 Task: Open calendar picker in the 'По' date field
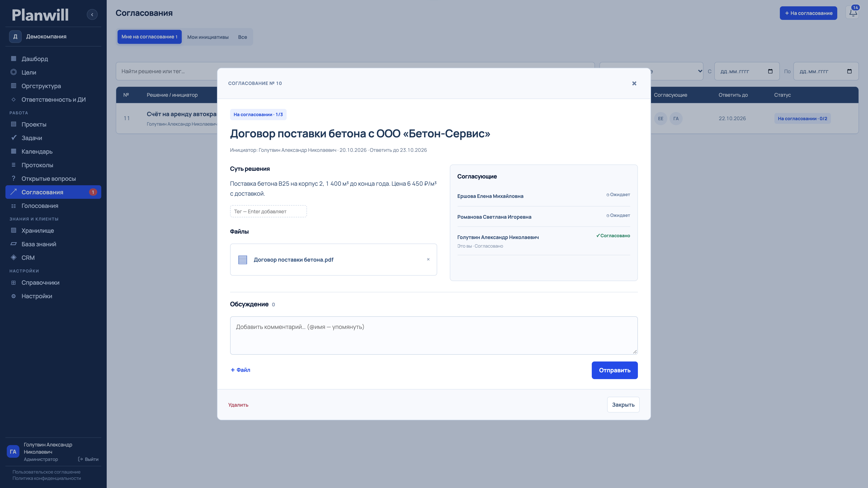849,71
